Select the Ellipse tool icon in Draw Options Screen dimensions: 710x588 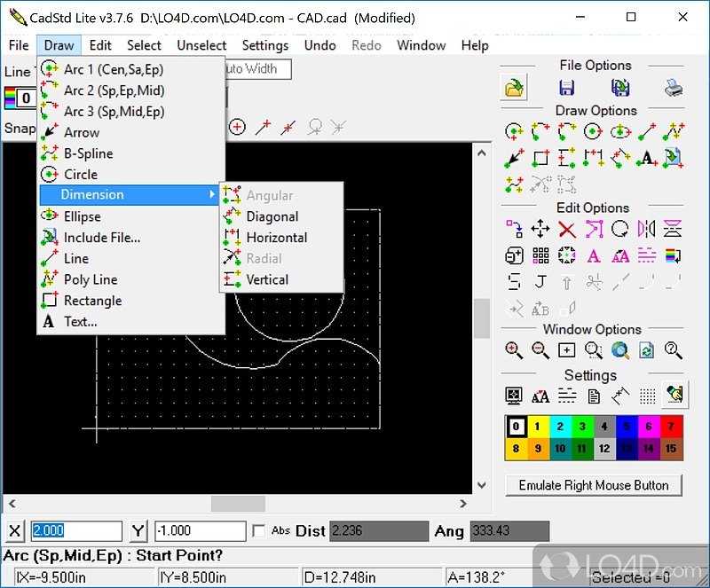tap(619, 132)
